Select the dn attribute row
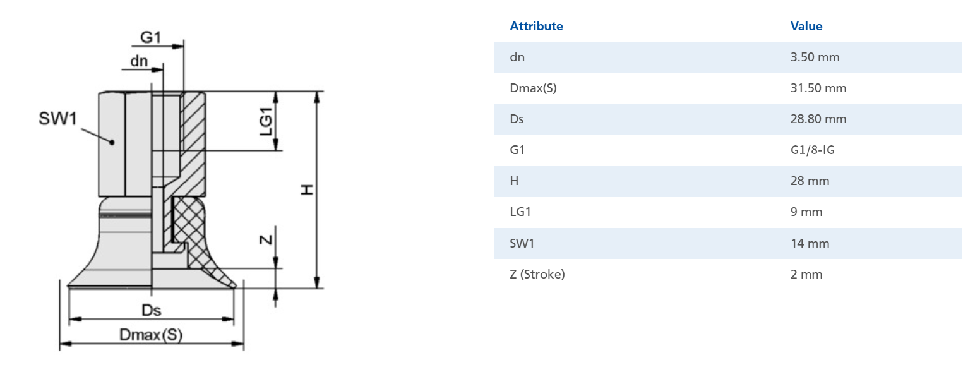The image size is (980, 372). tap(728, 57)
